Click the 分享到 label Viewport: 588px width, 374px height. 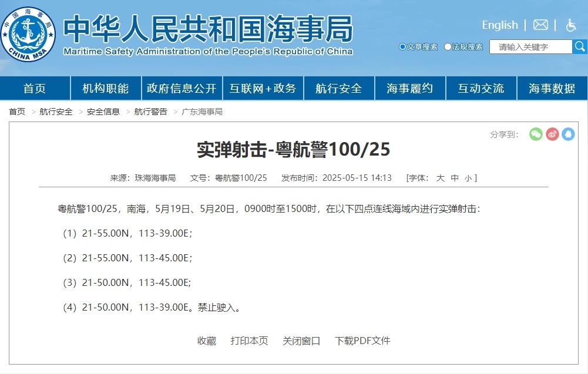click(x=505, y=134)
